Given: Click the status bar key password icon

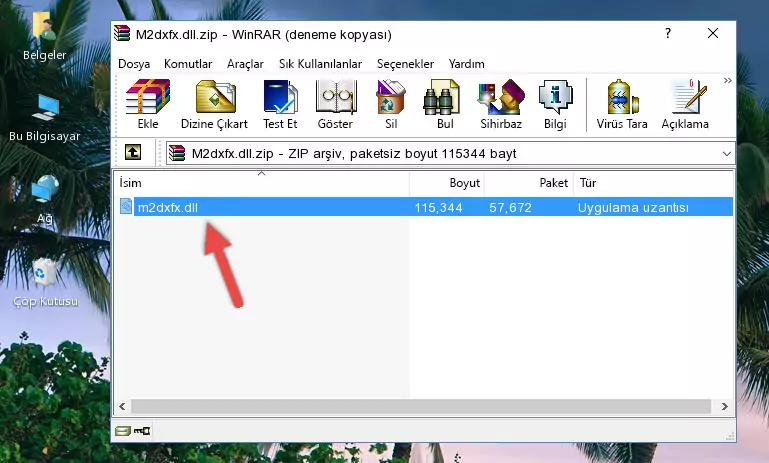Looking at the screenshot, I should (142, 431).
